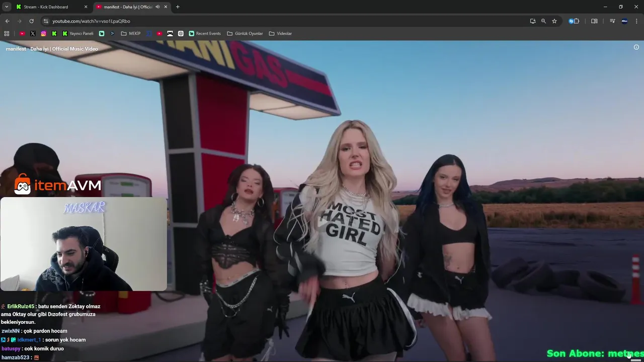The image size is (644, 362).
Task: Open the second YouTube bookmark
Action: (159, 33)
